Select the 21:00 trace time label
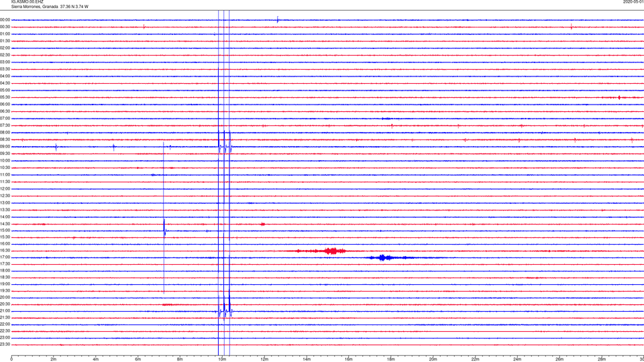644x362 pixels. tap(5, 310)
